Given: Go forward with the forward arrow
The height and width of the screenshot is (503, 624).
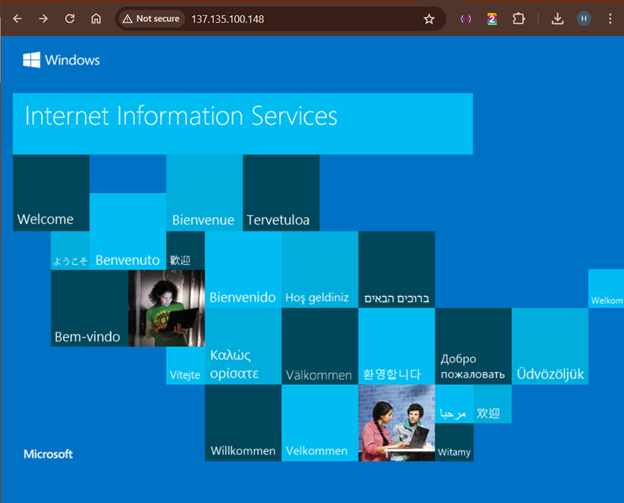Looking at the screenshot, I should 43,19.
